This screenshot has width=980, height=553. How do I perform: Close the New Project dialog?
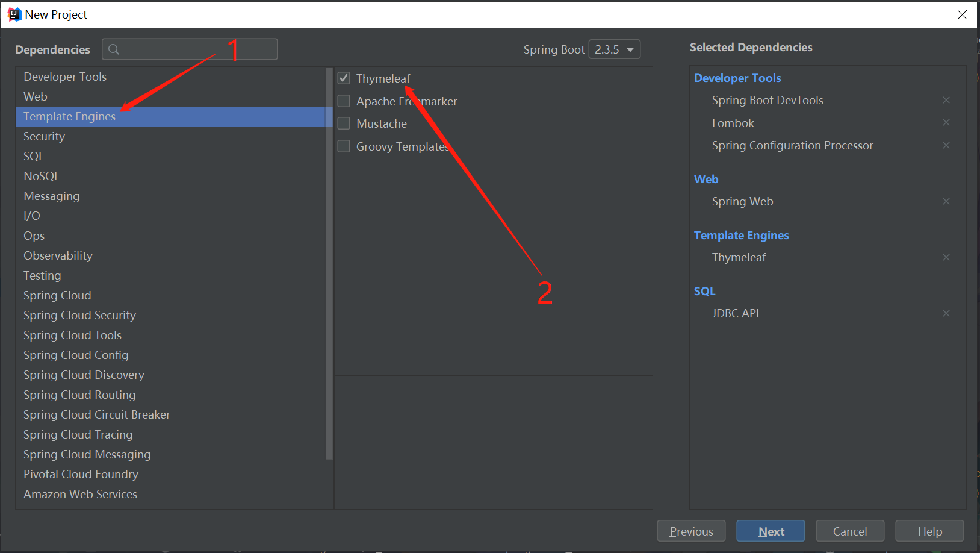tap(962, 14)
